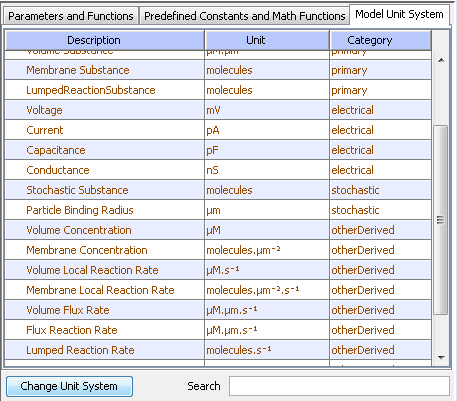Select the Volume Concentration row

(218, 230)
